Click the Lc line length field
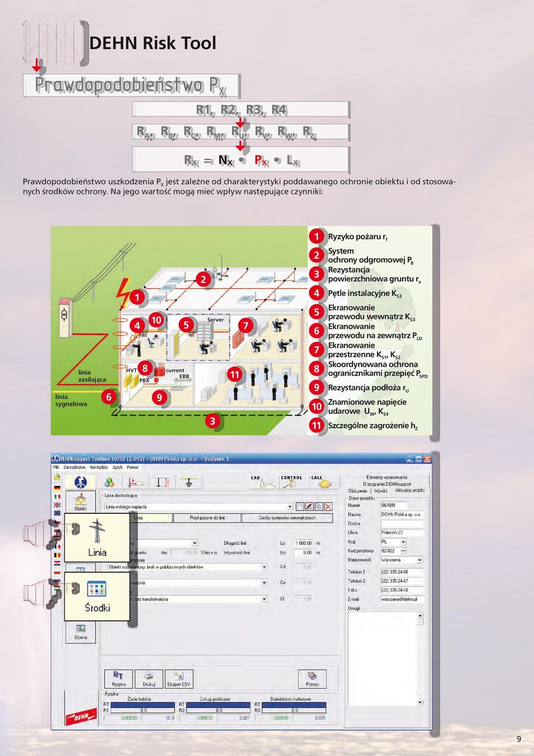 [303, 543]
